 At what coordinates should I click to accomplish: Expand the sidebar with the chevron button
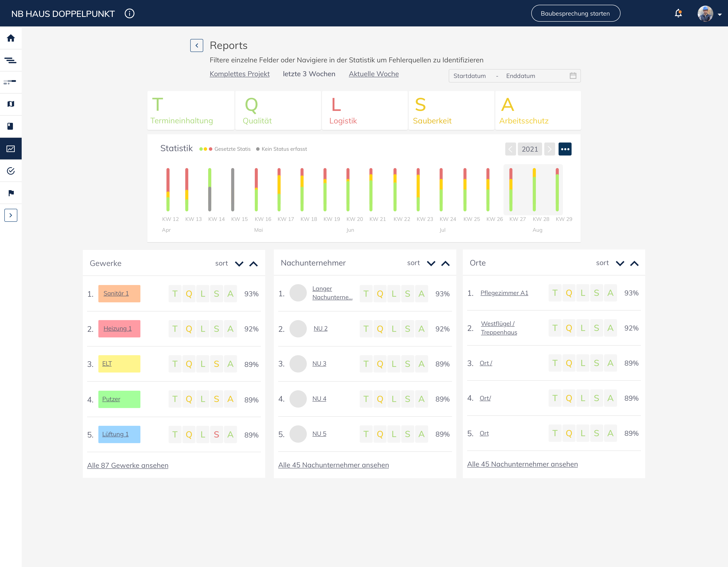pos(11,215)
